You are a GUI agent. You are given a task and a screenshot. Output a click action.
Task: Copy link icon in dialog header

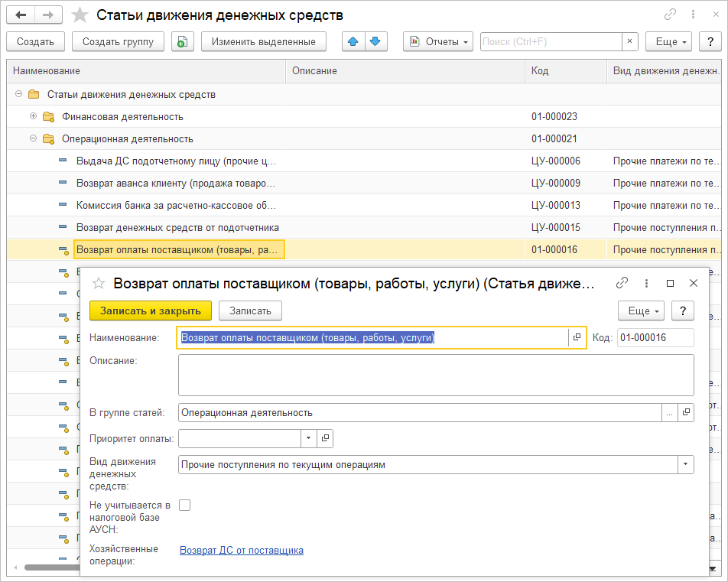point(622,283)
